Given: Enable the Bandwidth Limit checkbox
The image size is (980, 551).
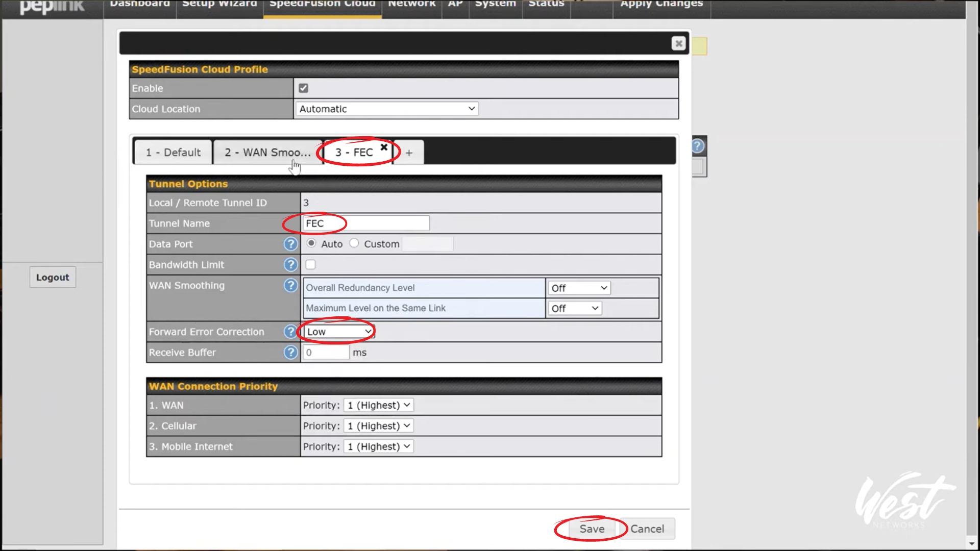Looking at the screenshot, I should click(x=310, y=264).
